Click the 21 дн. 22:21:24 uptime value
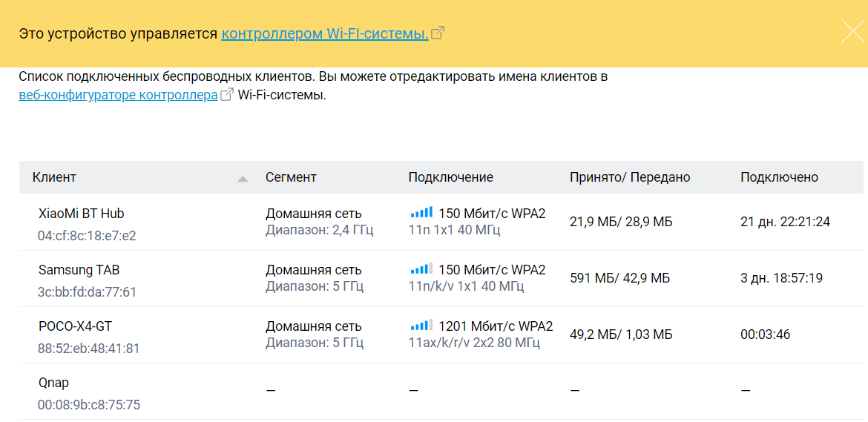 (785, 222)
